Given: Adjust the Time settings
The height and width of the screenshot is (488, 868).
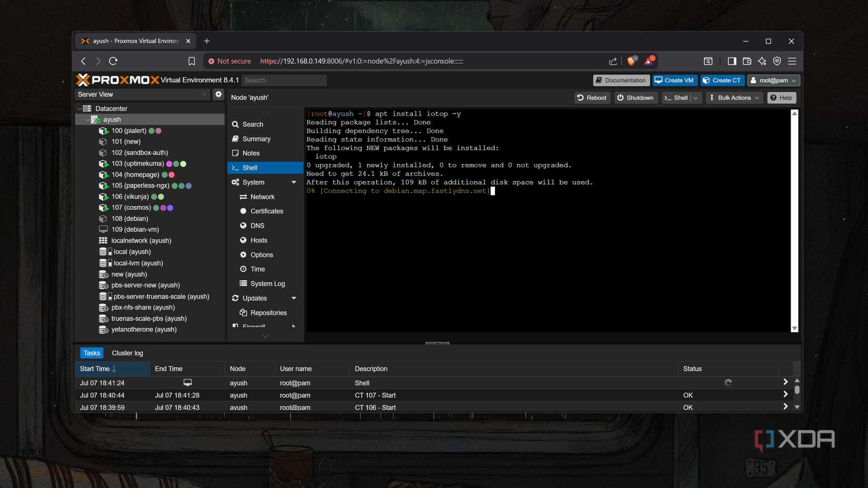Looking at the screenshot, I should tap(258, 269).
